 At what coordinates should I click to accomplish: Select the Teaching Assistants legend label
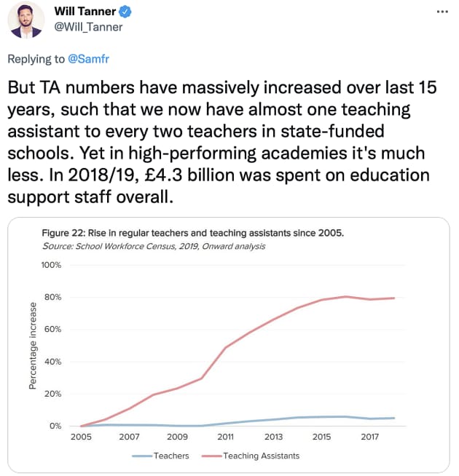(261, 456)
